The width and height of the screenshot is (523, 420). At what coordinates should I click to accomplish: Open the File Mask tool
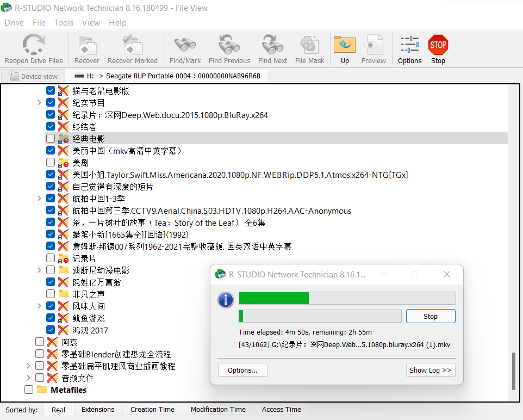pos(309,45)
